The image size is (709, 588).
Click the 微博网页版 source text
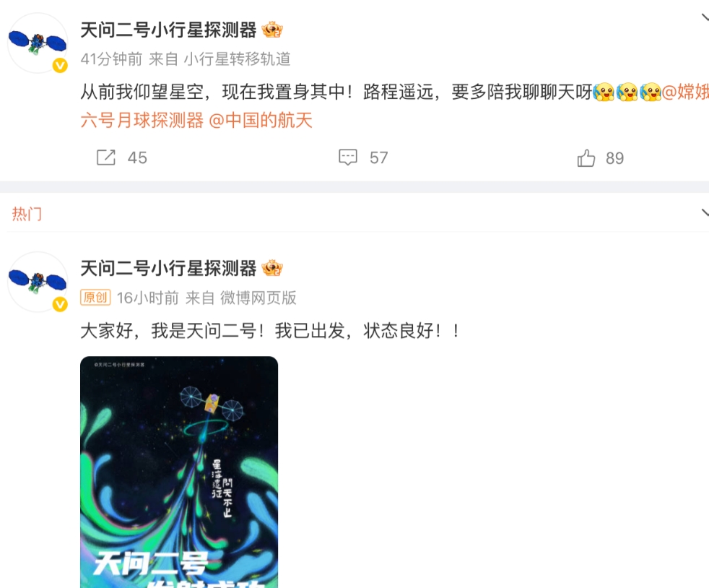258,298
